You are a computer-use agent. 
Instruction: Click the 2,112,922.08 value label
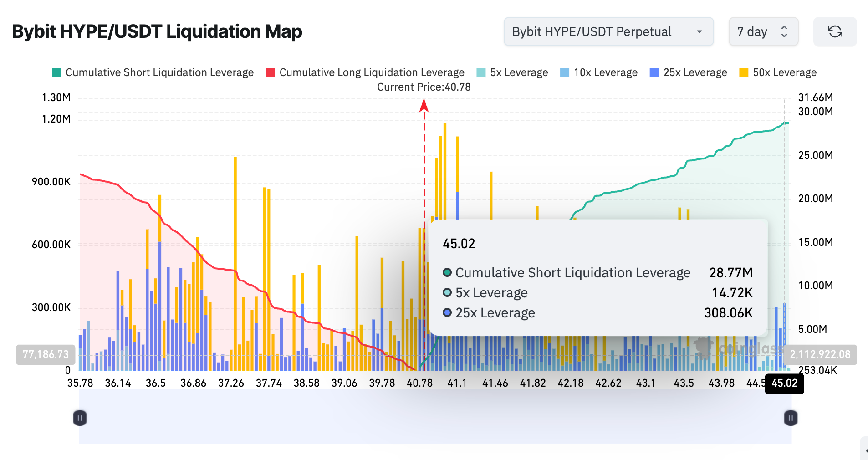coord(820,354)
